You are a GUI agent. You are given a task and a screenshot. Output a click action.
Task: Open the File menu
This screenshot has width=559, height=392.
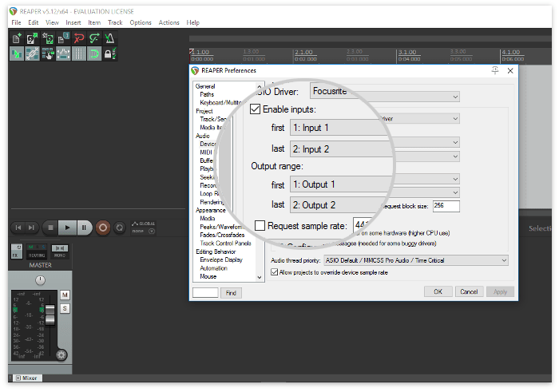16,22
